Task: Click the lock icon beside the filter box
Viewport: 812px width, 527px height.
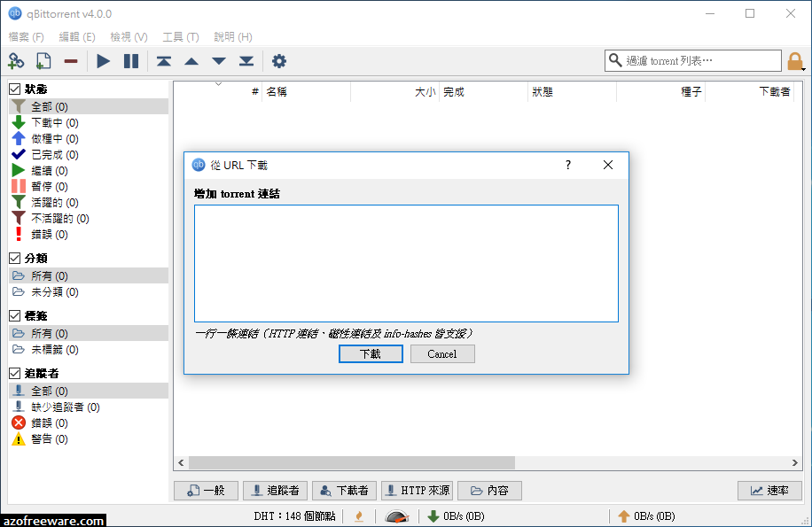Action: coord(794,60)
